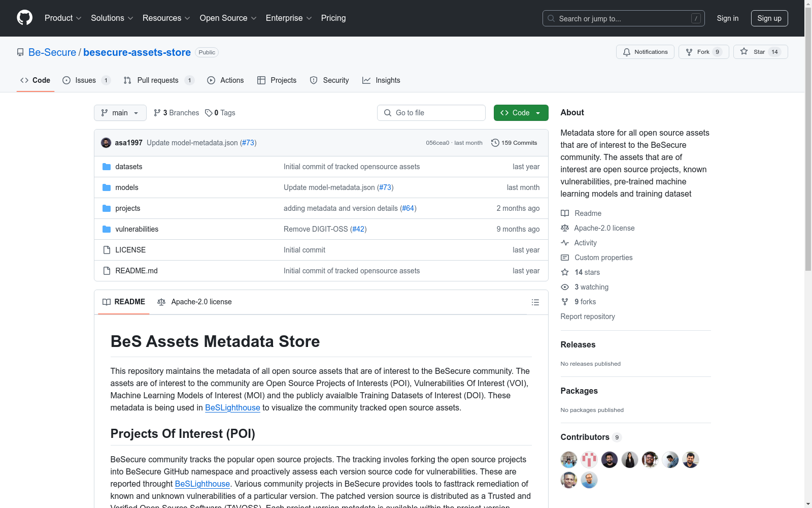The height and width of the screenshot is (508, 812).
Task: Open the main branch selector dropdown
Action: coord(120,113)
